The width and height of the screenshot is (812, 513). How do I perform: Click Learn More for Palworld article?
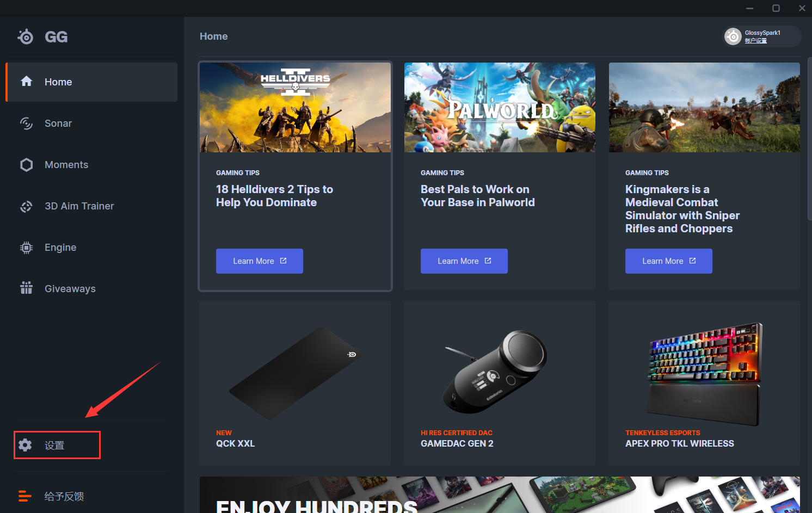(x=464, y=261)
